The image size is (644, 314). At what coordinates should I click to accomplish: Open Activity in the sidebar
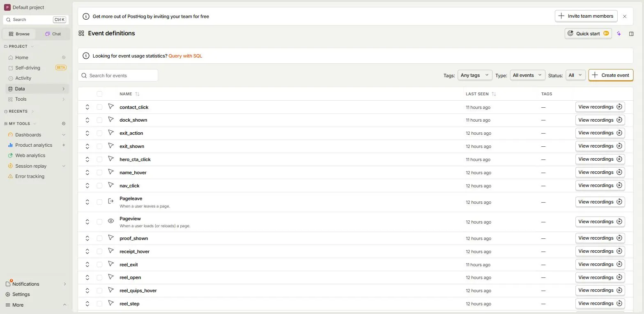click(23, 78)
